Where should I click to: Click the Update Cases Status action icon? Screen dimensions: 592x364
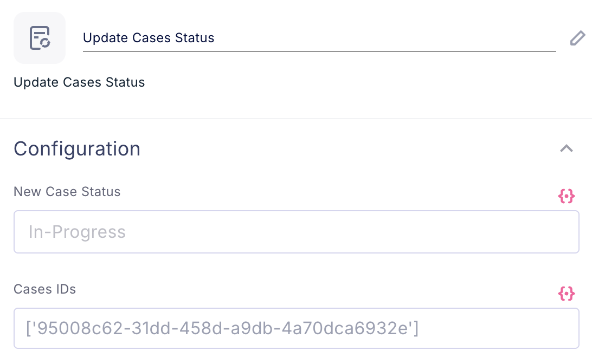[x=39, y=38]
